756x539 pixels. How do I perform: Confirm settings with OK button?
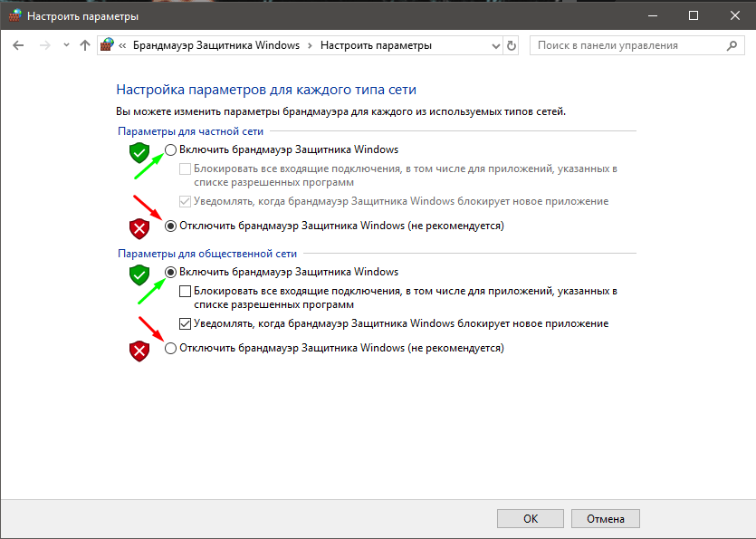coord(531,519)
